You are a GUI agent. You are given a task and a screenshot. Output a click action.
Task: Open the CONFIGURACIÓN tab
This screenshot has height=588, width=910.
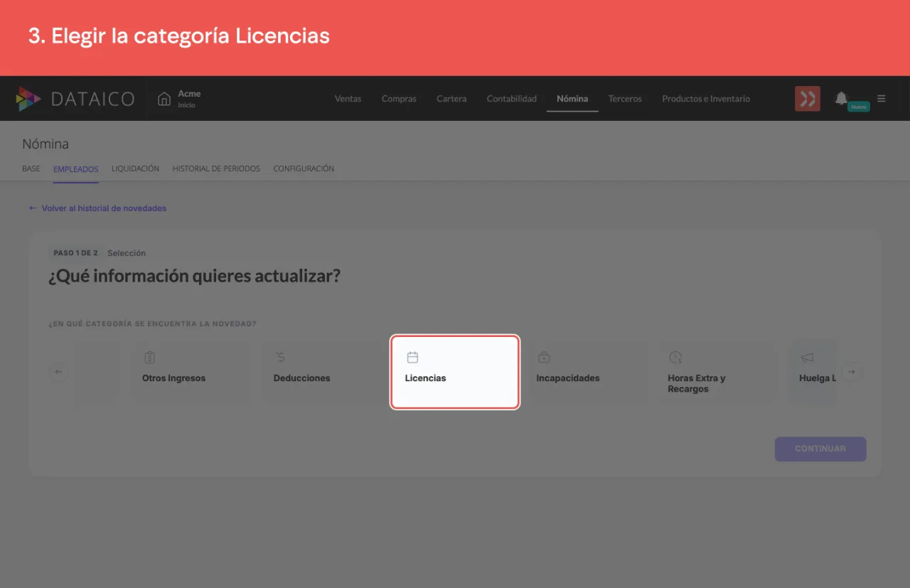click(x=304, y=169)
